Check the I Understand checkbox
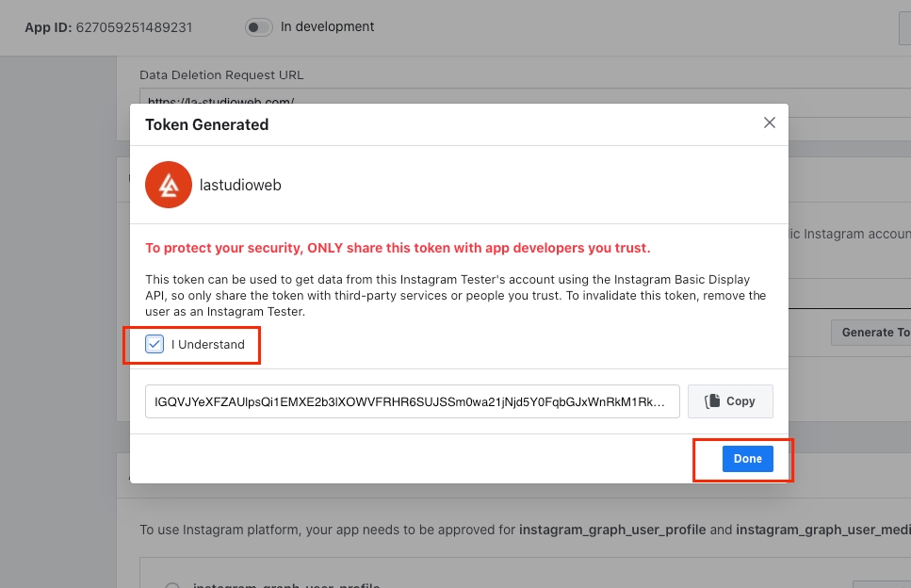This screenshot has width=911, height=588. click(x=155, y=344)
